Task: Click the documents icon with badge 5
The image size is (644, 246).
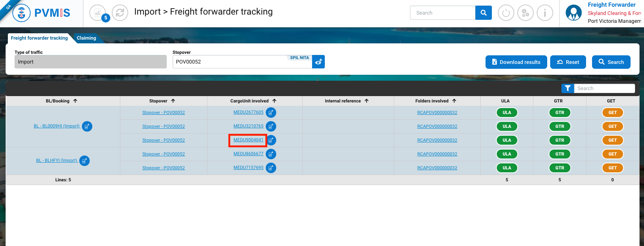Action: 98,13
